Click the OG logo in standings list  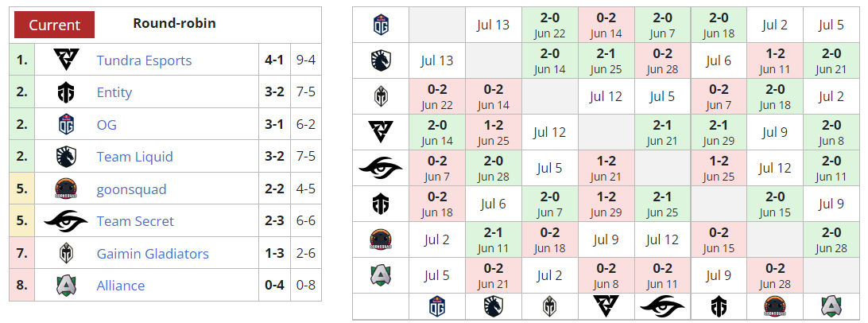click(x=65, y=125)
